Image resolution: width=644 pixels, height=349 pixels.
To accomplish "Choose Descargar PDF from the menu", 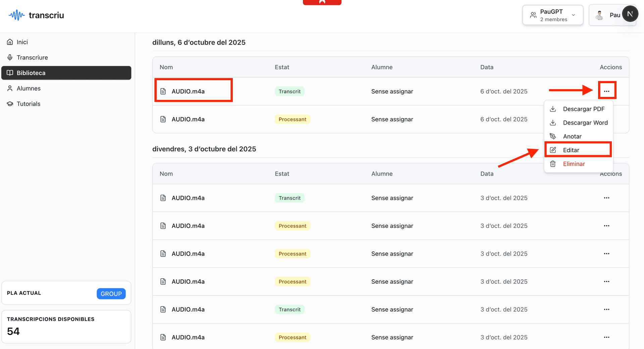I will (x=583, y=109).
